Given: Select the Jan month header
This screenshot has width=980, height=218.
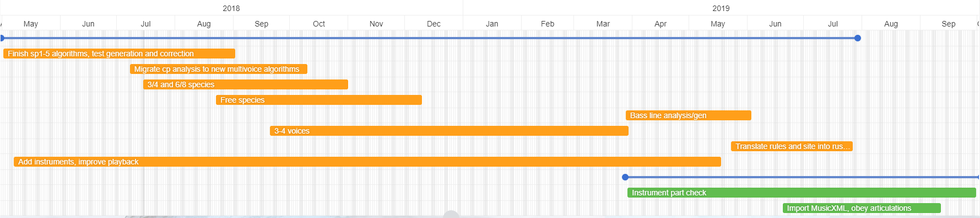Looking at the screenshot, I should (492, 24).
